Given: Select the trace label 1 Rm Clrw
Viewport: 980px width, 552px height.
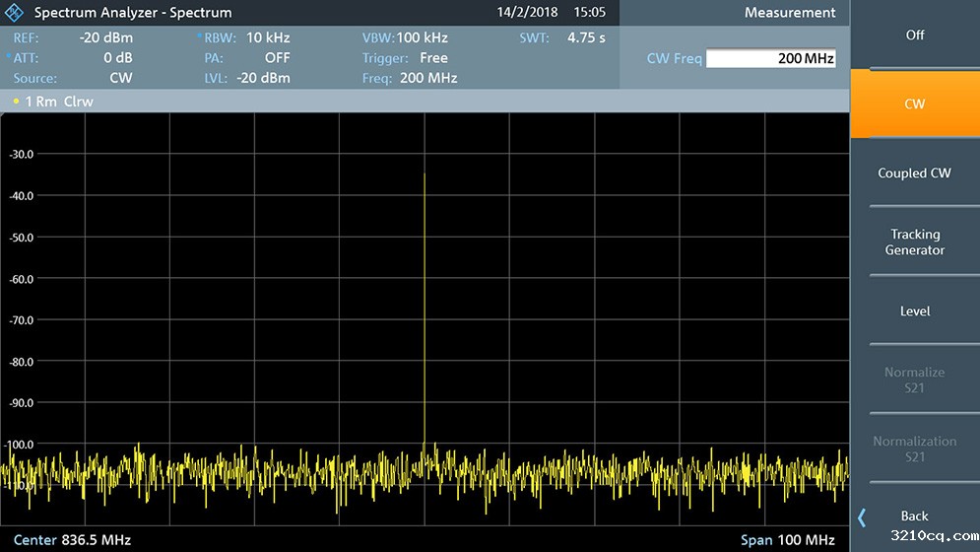Looking at the screenshot, I should [x=59, y=102].
